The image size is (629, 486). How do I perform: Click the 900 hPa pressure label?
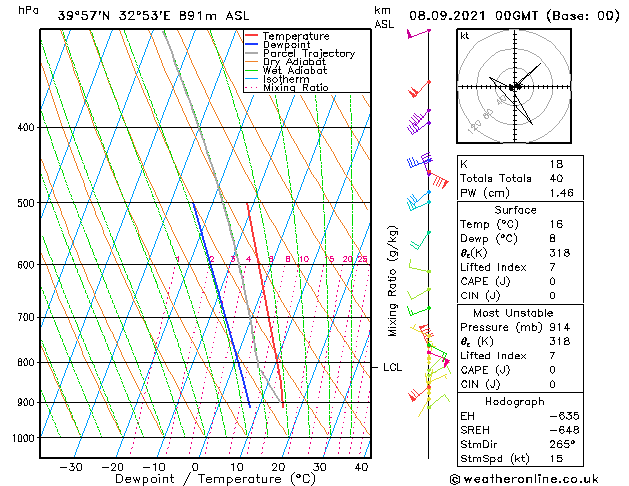[x=26, y=402]
